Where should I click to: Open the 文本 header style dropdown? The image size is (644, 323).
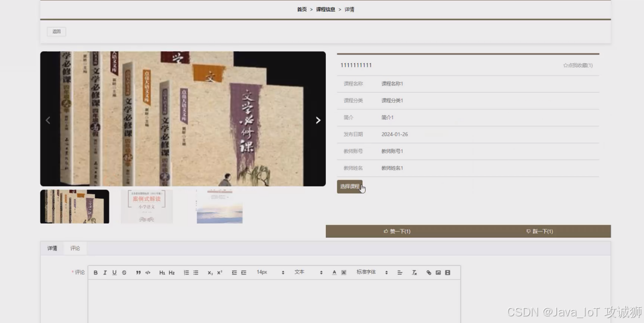309,273
